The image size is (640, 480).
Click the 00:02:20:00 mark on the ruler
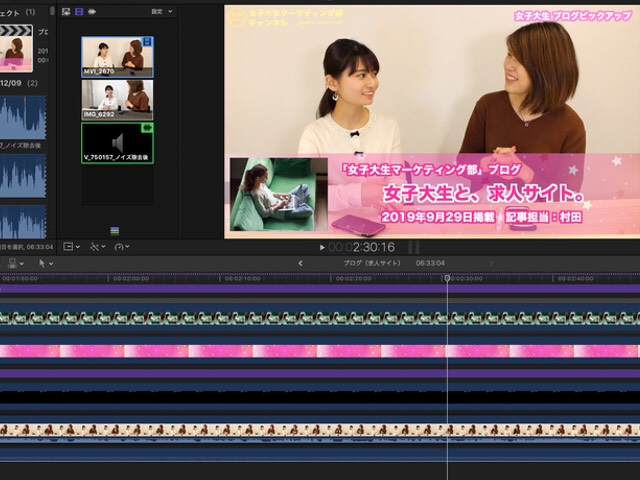coord(353,278)
